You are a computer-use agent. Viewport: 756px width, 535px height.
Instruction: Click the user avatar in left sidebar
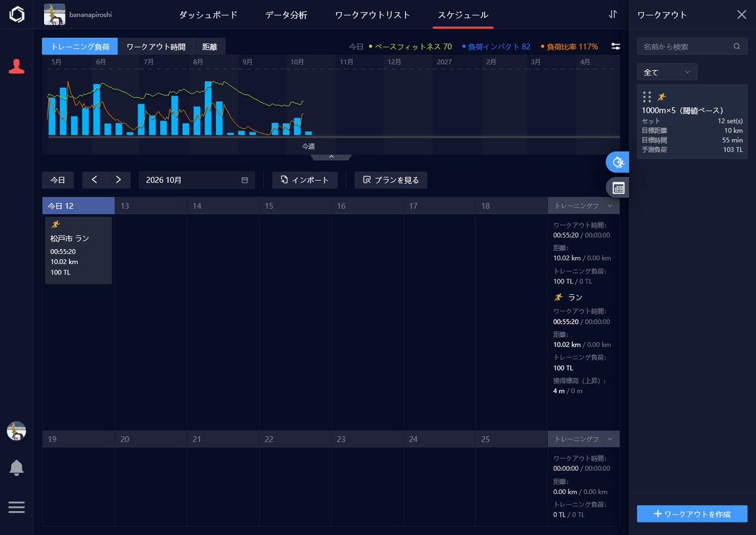pos(16,431)
